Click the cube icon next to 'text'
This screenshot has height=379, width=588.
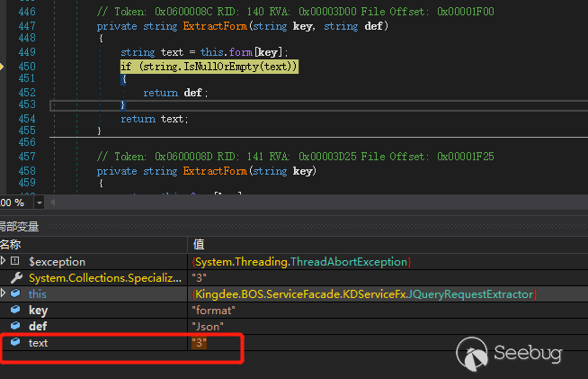click(15, 341)
